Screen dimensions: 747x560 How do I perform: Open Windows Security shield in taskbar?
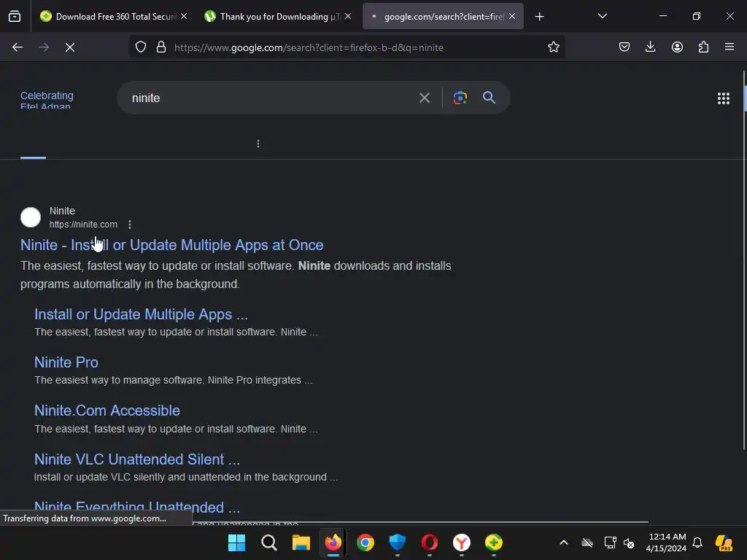tap(398, 542)
